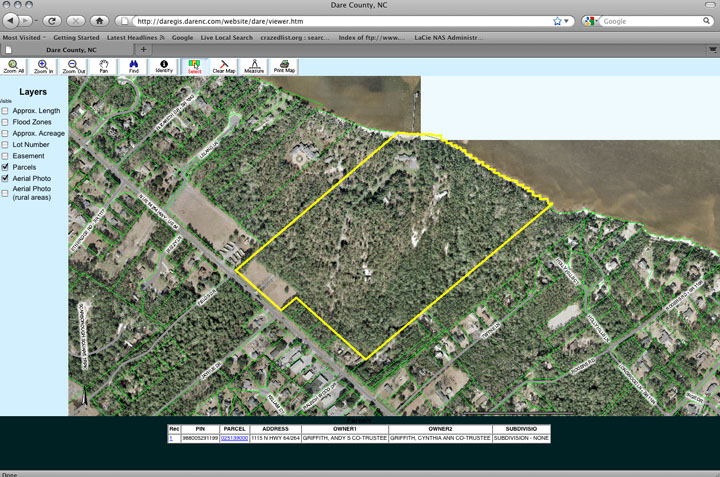Open the URL history dropdown arrow
The width and height of the screenshot is (720, 477).
tap(567, 21)
